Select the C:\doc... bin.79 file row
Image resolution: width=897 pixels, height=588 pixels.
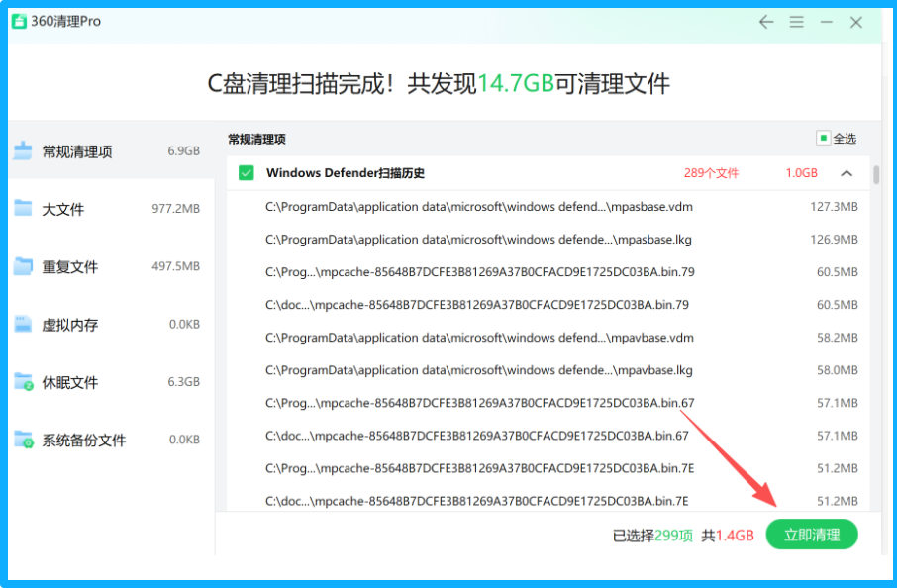pyautogui.click(x=548, y=304)
